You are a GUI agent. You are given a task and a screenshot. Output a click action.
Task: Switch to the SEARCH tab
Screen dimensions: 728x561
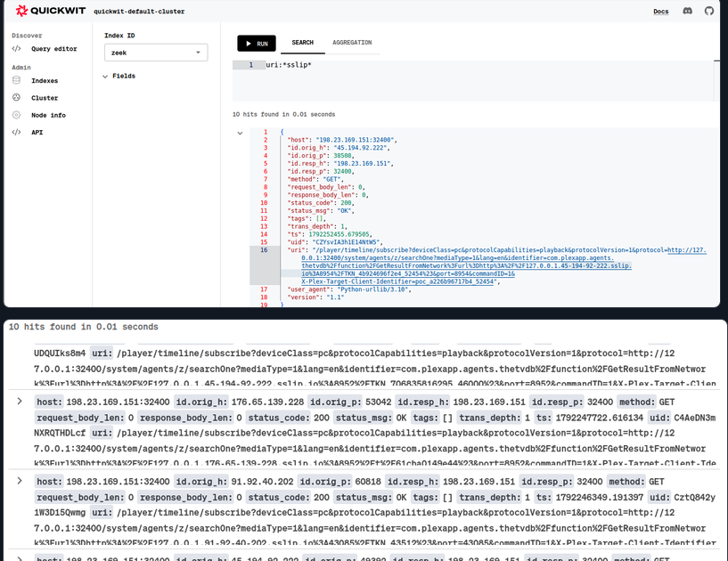[x=302, y=43]
